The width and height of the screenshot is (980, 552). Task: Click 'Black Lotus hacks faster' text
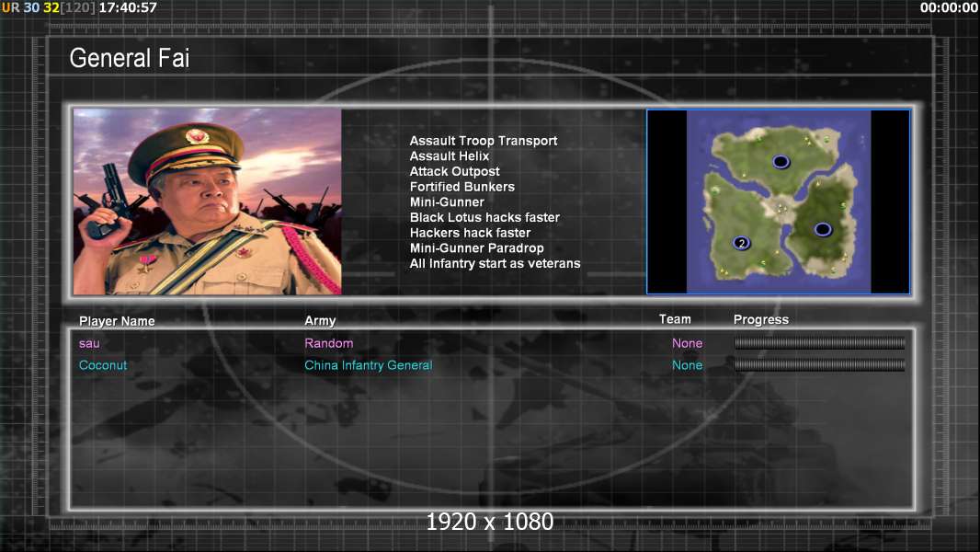tap(484, 217)
